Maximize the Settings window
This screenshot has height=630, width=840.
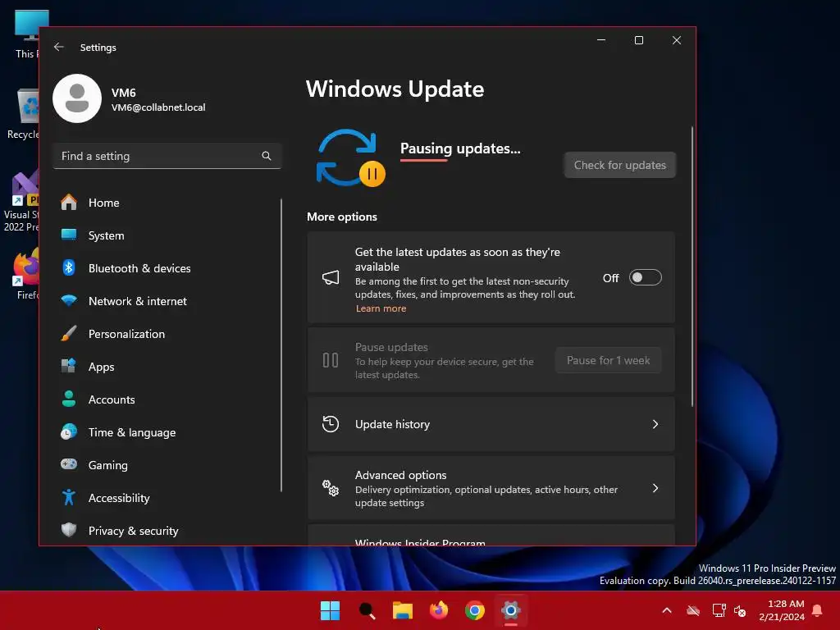point(638,40)
